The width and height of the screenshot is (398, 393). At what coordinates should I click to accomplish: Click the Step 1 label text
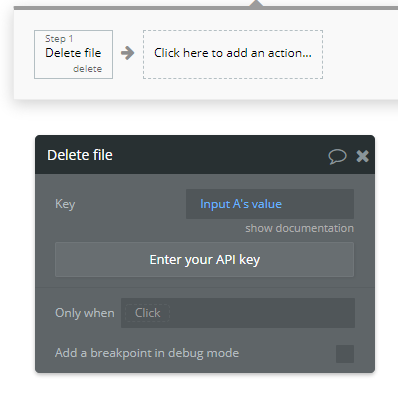59,39
